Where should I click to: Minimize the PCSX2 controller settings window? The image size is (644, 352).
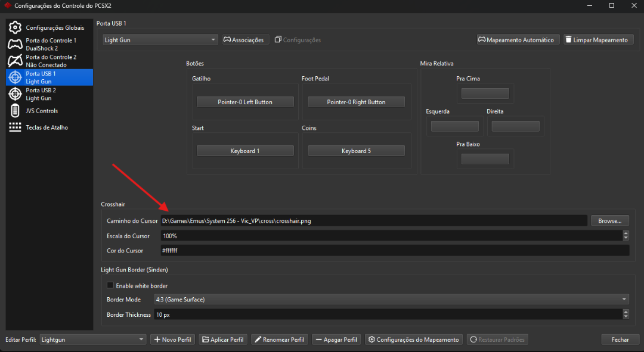[589, 5]
